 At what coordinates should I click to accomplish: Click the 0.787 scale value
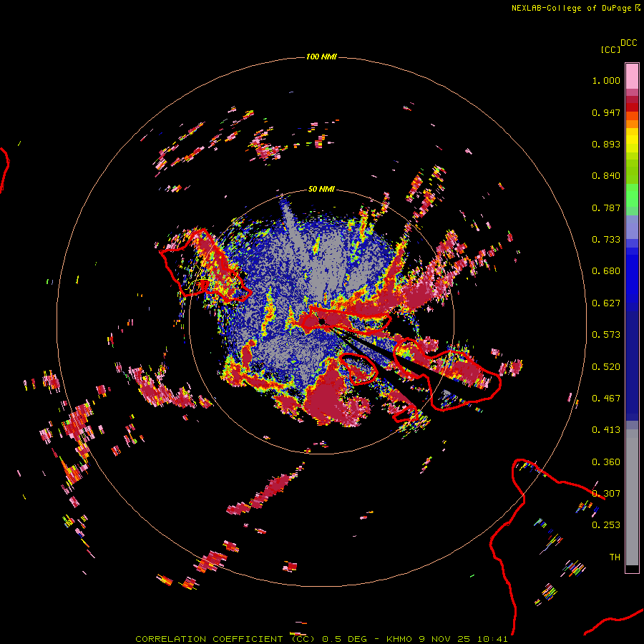pyautogui.click(x=606, y=208)
